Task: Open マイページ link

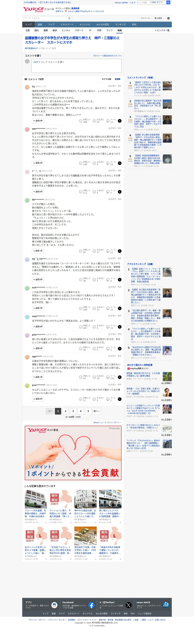Action: (x=145, y=18)
